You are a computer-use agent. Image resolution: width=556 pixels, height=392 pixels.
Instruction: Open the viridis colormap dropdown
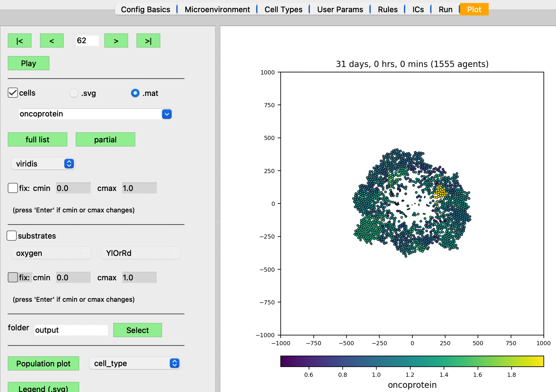pyautogui.click(x=43, y=164)
